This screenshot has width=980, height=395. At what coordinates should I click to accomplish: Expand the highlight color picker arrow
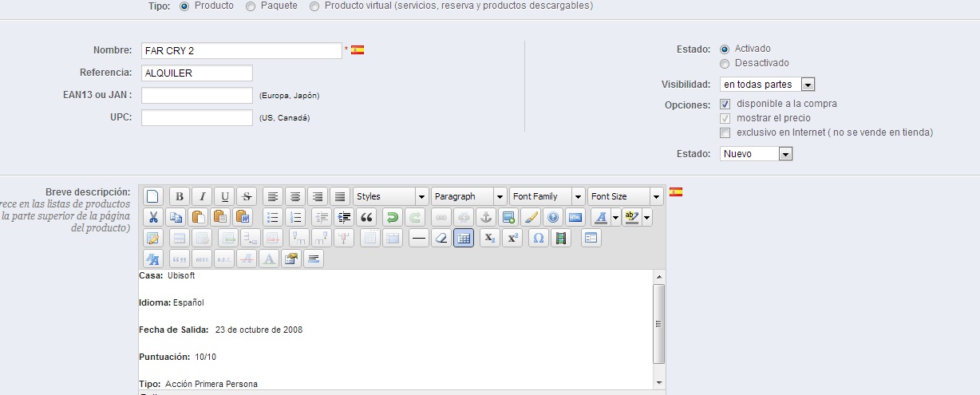pos(646,217)
